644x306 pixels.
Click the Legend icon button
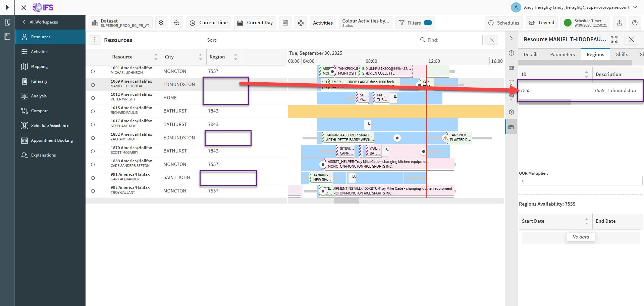pyautogui.click(x=532, y=23)
